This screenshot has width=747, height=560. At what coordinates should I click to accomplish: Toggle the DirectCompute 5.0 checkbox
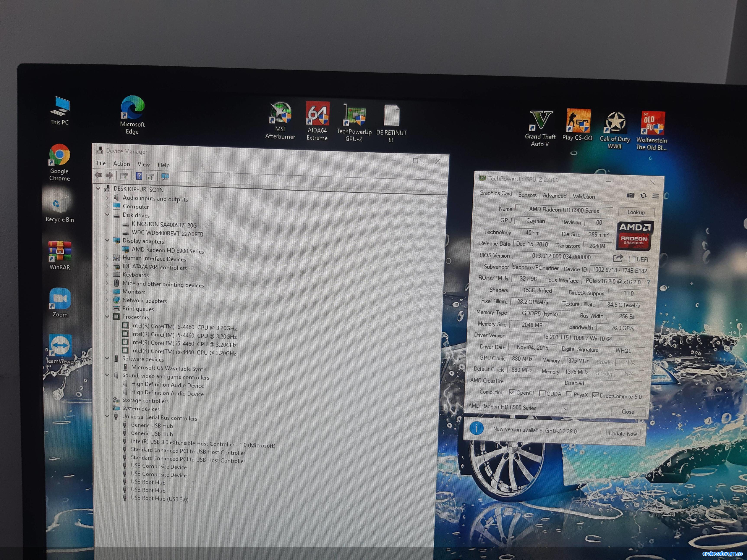tap(595, 395)
